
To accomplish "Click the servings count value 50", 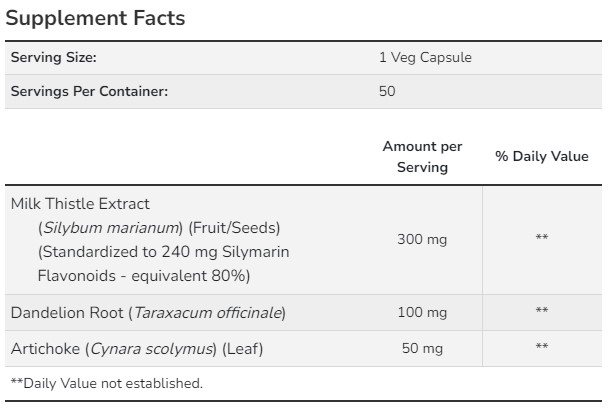I will 387,91.
